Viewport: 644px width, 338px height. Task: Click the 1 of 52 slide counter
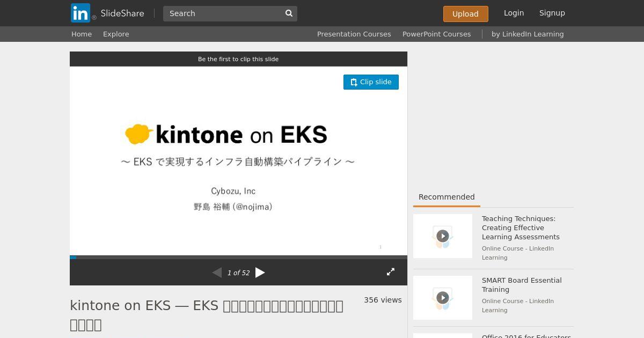click(238, 273)
